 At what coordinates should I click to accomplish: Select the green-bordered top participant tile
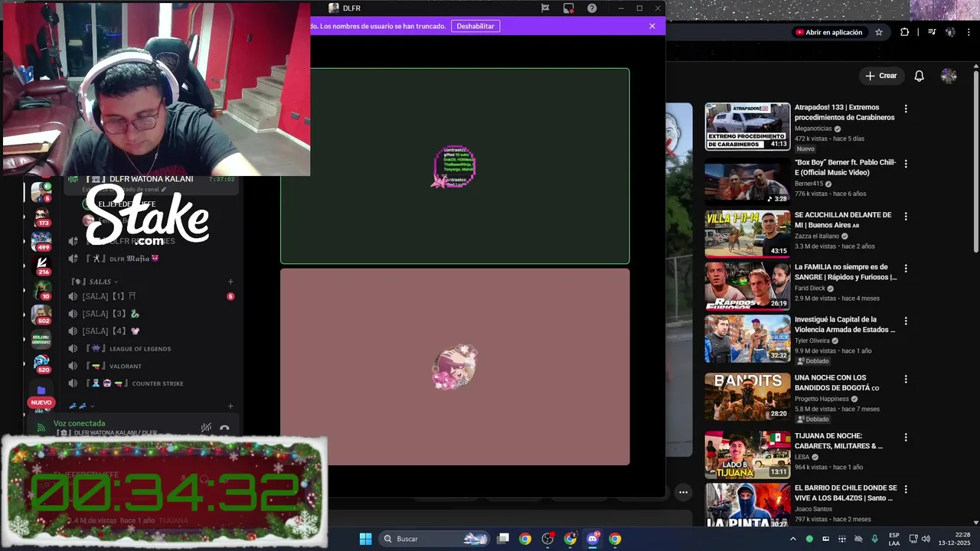pos(455,166)
